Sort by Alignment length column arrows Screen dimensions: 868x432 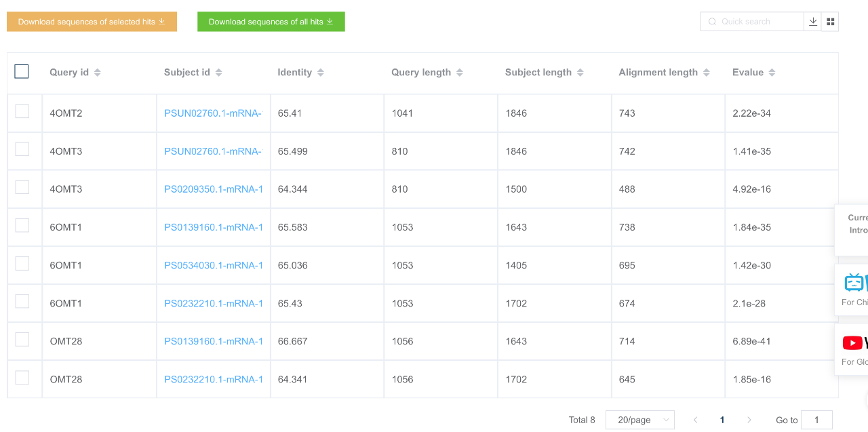click(707, 73)
